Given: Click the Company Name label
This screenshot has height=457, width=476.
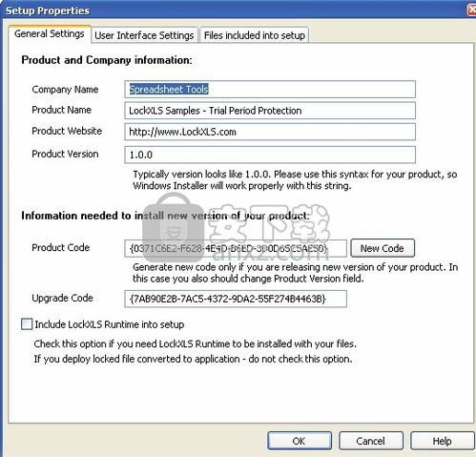Looking at the screenshot, I should click(65, 90).
